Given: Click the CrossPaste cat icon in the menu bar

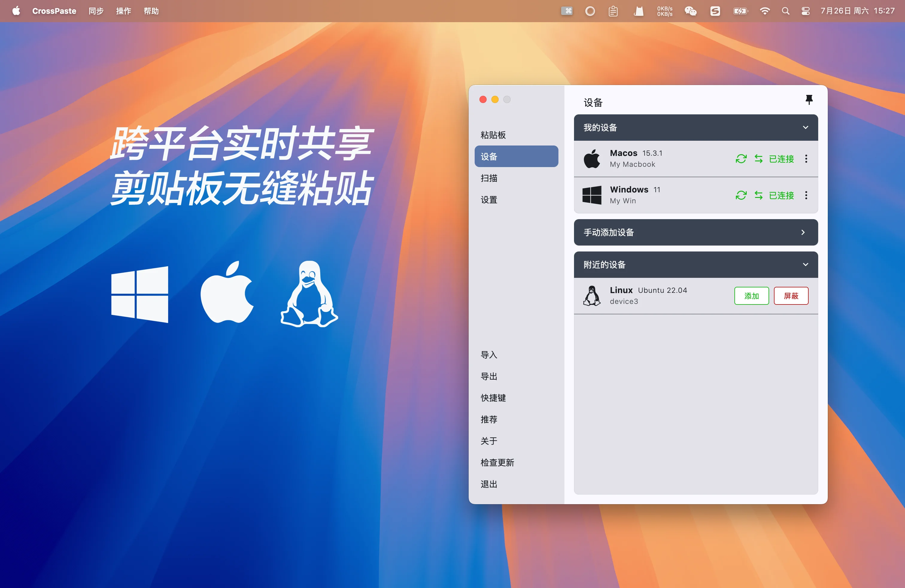Looking at the screenshot, I should 639,11.
